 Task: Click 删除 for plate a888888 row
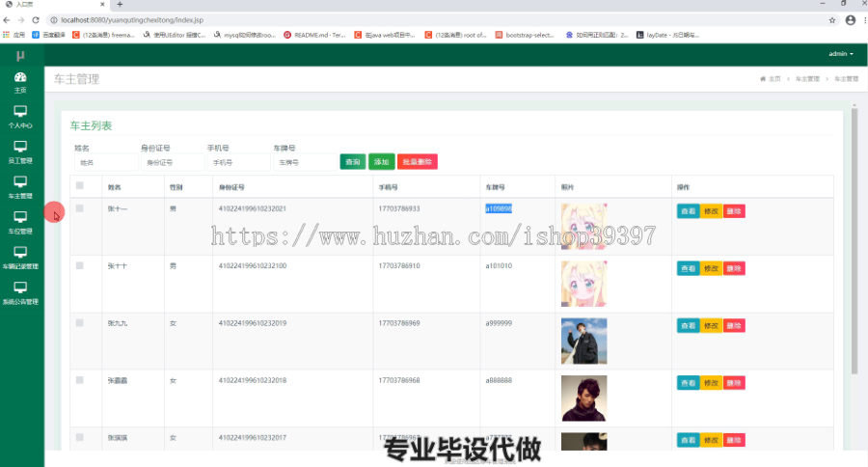tap(734, 383)
